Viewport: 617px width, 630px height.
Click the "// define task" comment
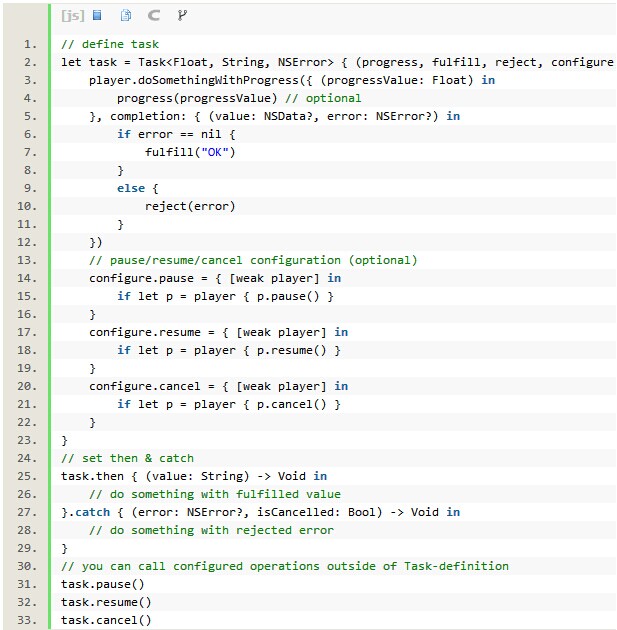[x=110, y=44]
